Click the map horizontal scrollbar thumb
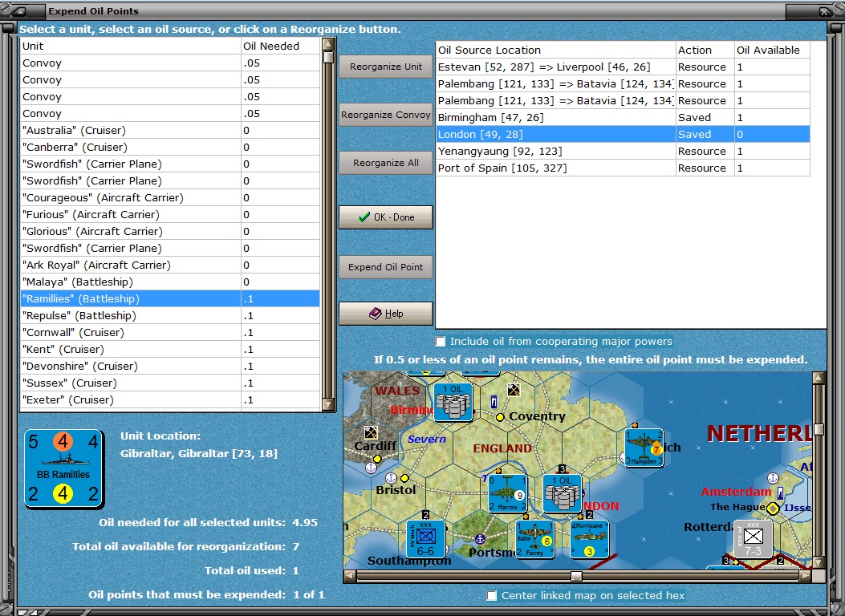 click(576, 576)
